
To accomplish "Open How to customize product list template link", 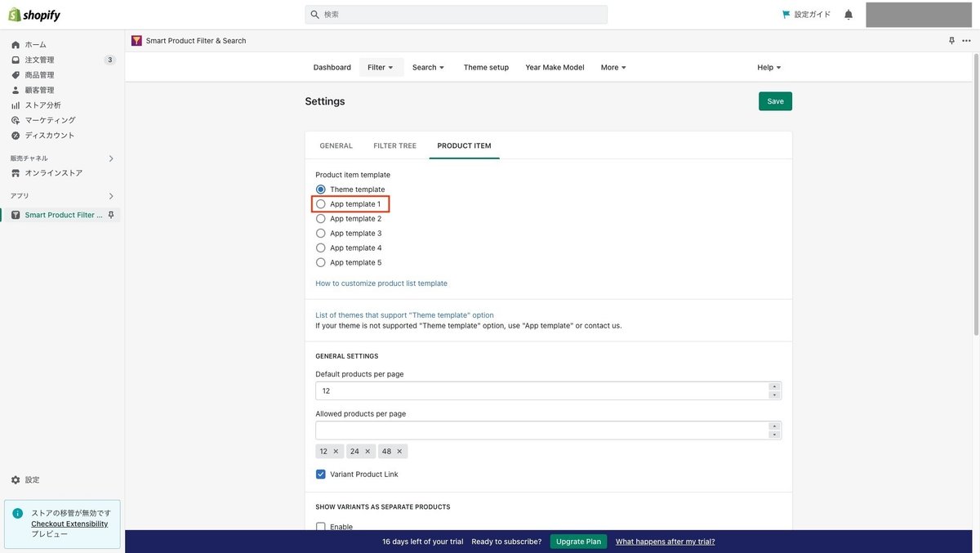I will coord(381,283).
